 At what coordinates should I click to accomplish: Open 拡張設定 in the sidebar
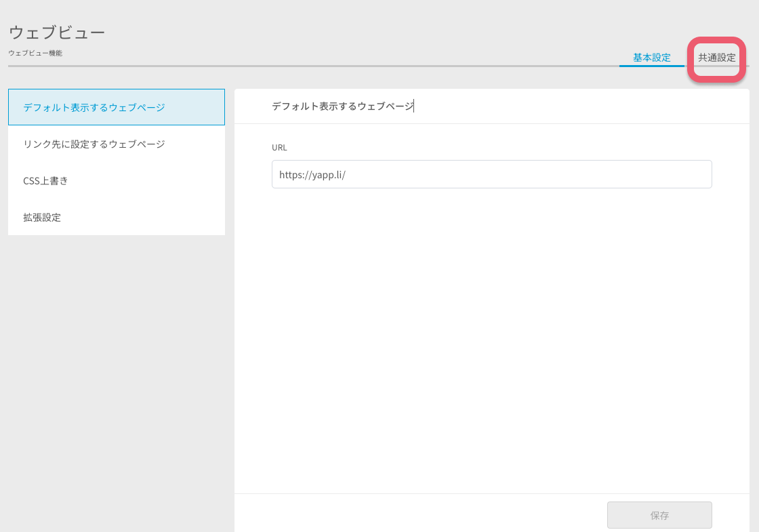pyautogui.click(x=116, y=218)
